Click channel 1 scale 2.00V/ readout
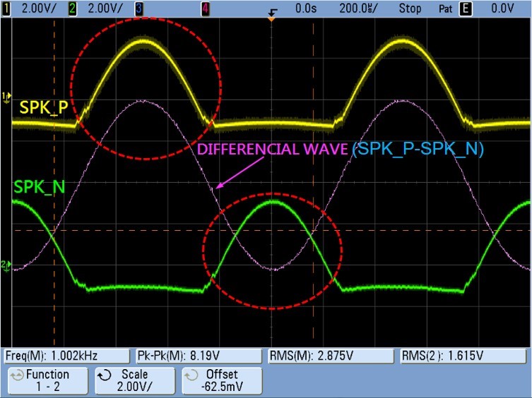 point(39,8)
